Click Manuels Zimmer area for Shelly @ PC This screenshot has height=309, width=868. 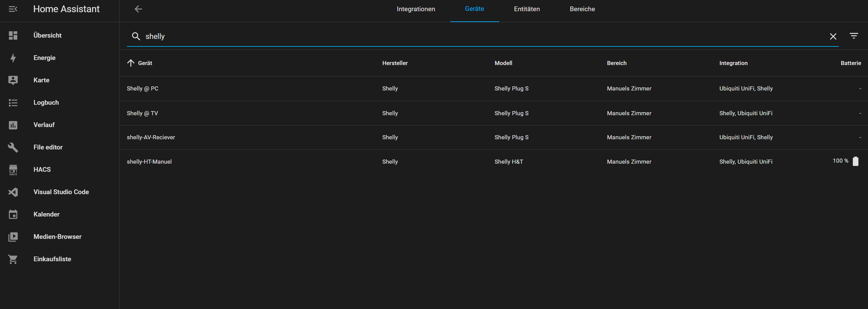pyautogui.click(x=629, y=88)
